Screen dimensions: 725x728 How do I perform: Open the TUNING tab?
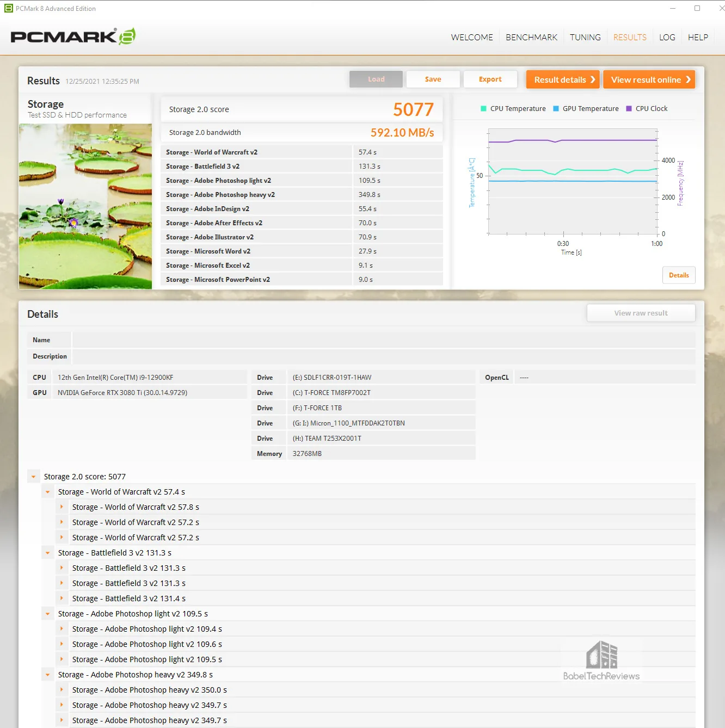[x=585, y=37]
